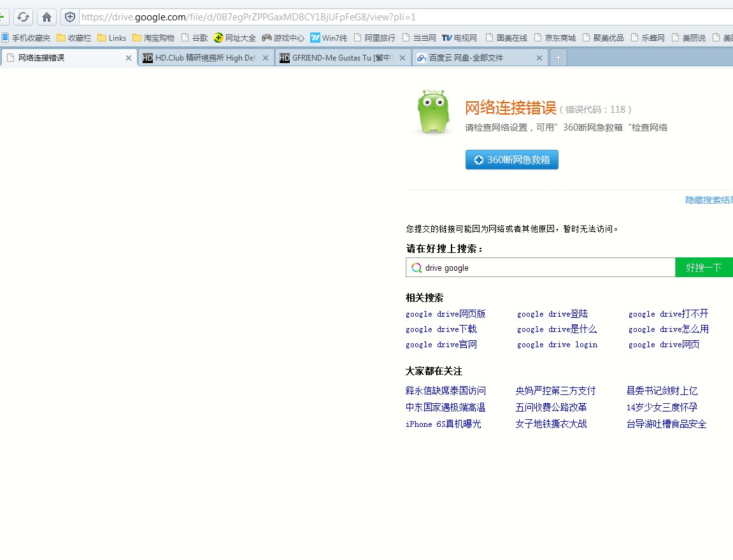Open the 美丽说 bookmark
The image size is (733, 560).
coord(688,38)
